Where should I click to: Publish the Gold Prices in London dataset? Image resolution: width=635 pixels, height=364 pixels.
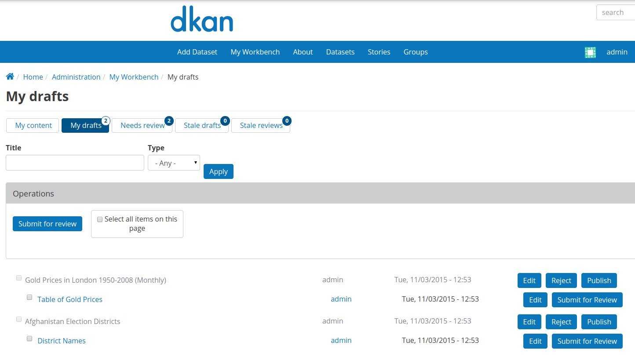click(x=599, y=280)
